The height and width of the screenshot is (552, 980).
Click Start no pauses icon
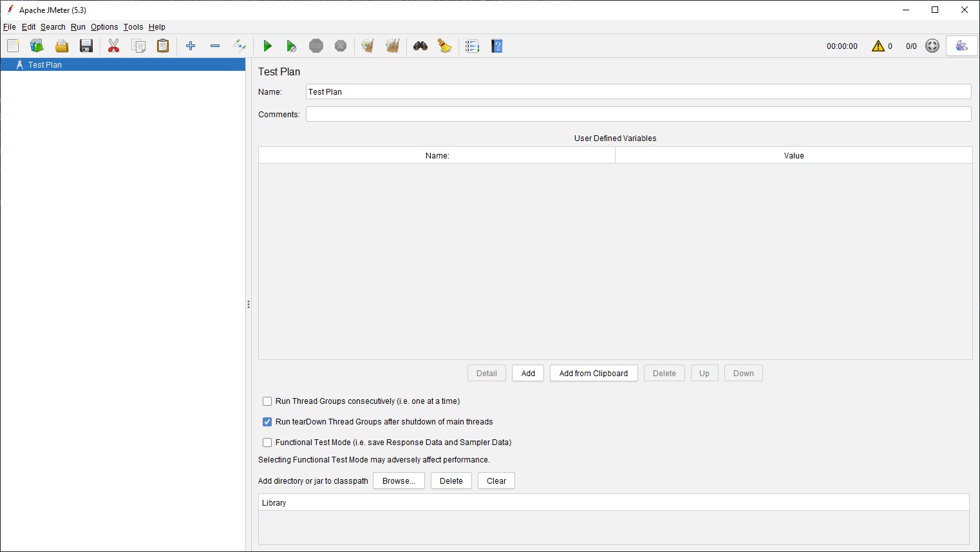292,46
